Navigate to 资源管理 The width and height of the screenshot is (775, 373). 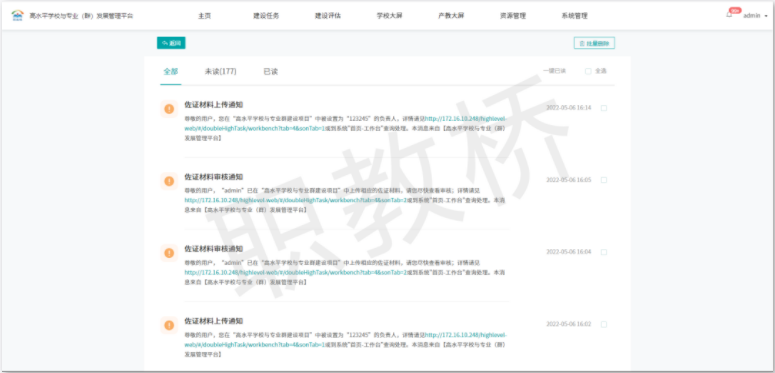pos(513,16)
